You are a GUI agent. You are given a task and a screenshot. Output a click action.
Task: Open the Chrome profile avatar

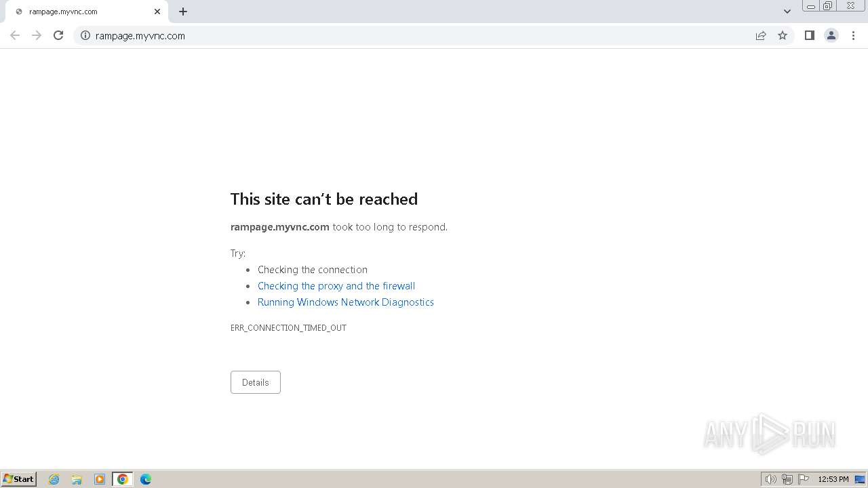tap(831, 35)
